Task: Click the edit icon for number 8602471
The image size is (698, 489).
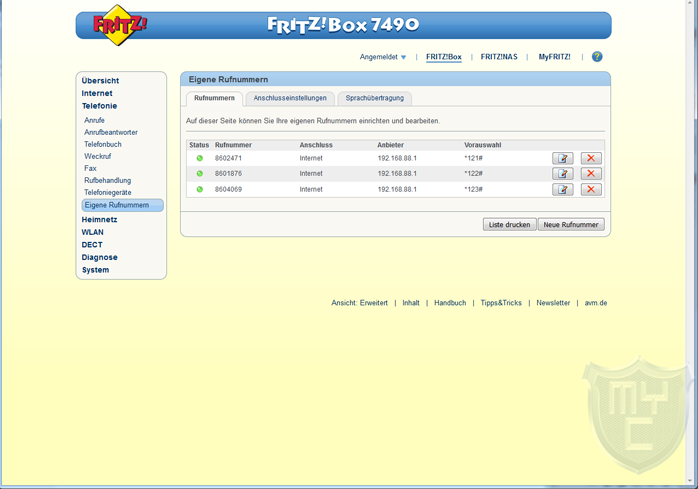Action: tap(563, 158)
